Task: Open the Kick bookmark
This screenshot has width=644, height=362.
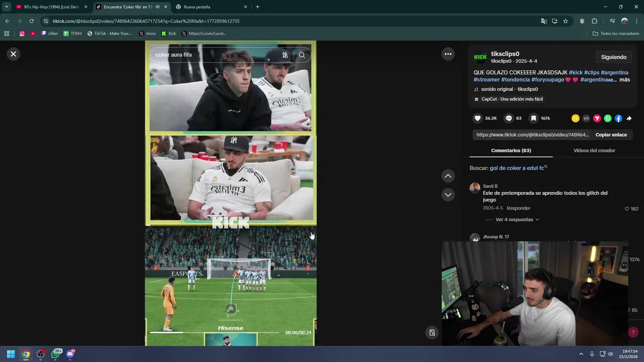Action: [169, 34]
